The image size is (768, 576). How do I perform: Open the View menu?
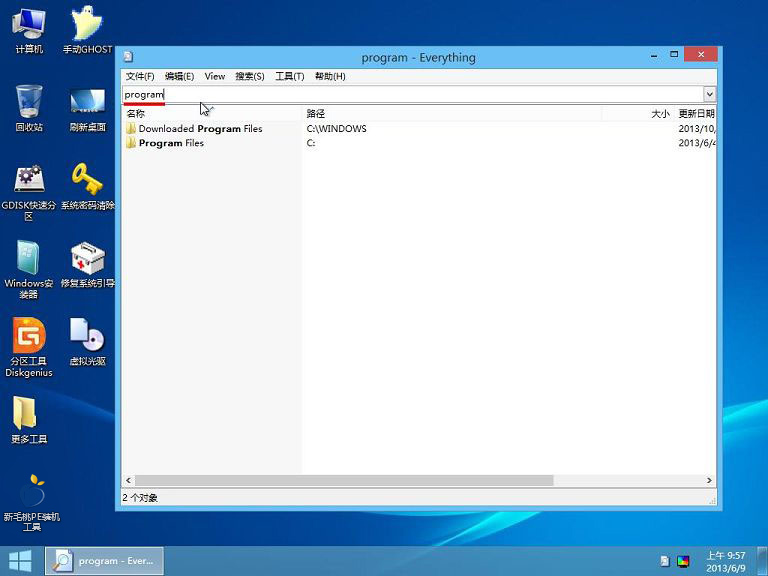pyautogui.click(x=215, y=76)
